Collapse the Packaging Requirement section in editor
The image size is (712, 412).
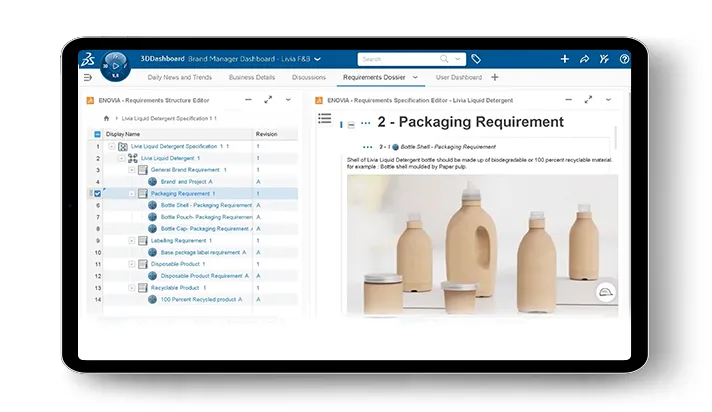[x=351, y=125]
